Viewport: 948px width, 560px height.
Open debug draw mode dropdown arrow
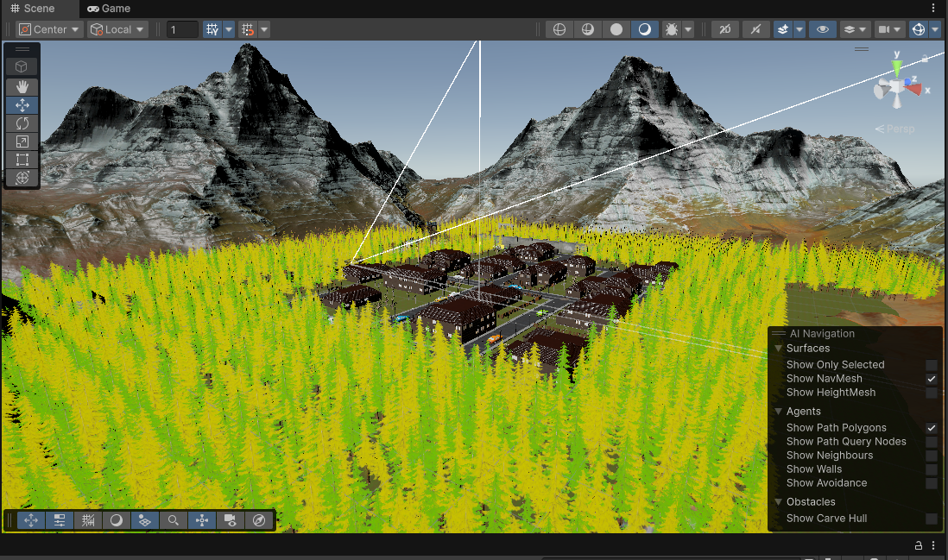pyautogui.click(x=688, y=29)
